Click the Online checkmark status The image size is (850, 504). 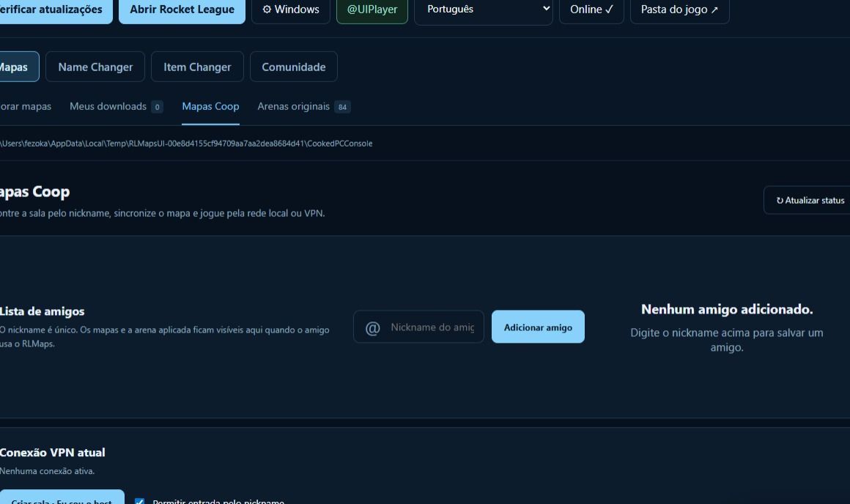coord(591,10)
